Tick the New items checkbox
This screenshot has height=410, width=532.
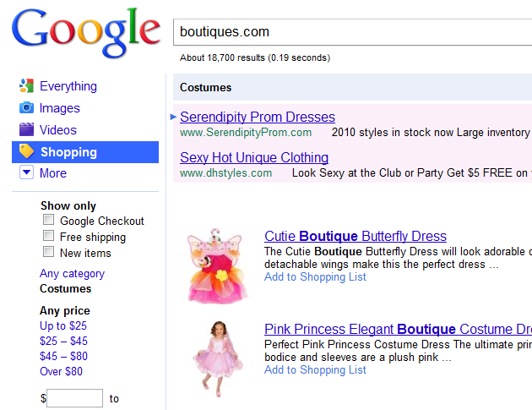49,253
